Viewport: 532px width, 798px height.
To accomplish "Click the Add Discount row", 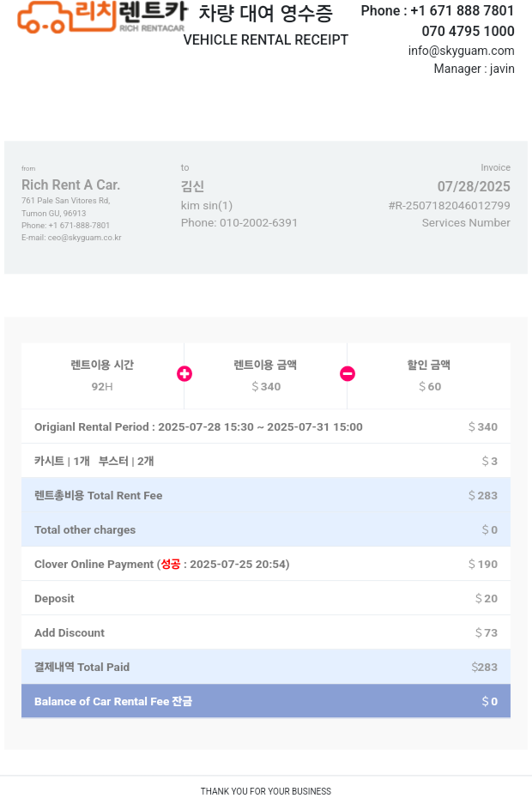I will click(x=266, y=632).
